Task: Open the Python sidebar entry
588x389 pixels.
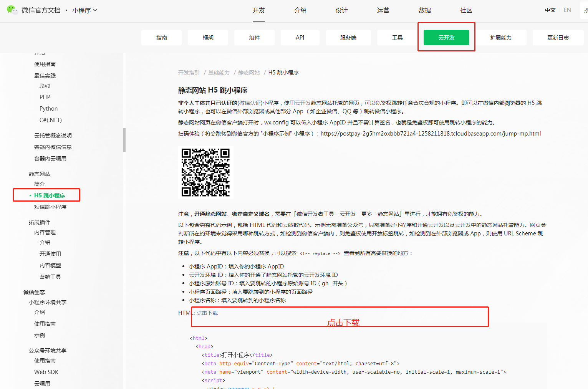Action: pos(49,109)
